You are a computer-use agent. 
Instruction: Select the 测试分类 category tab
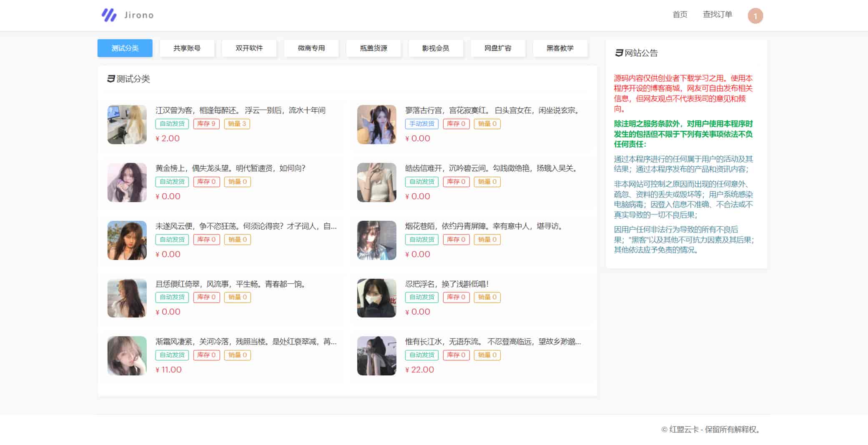(x=125, y=48)
